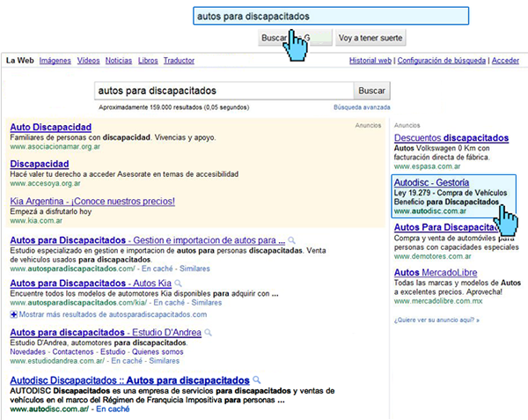
Task: Click www.kia.com.ar URL text
Action: coord(36,221)
